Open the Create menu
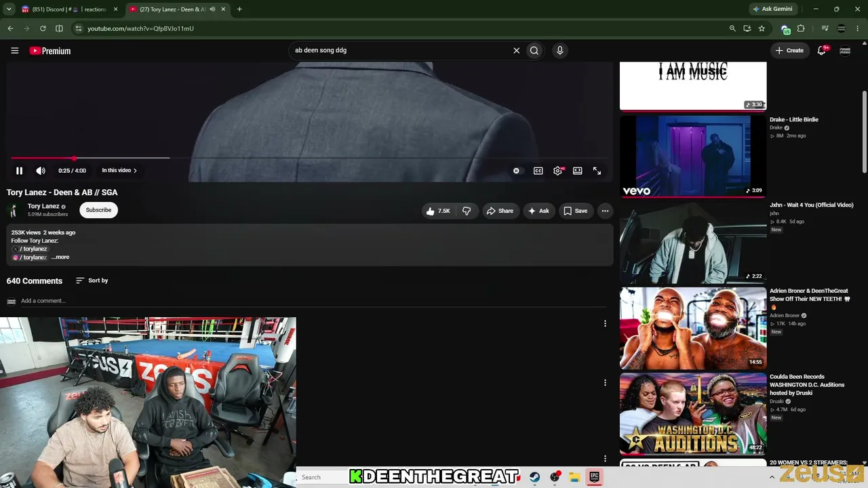The image size is (868, 488). [789, 50]
